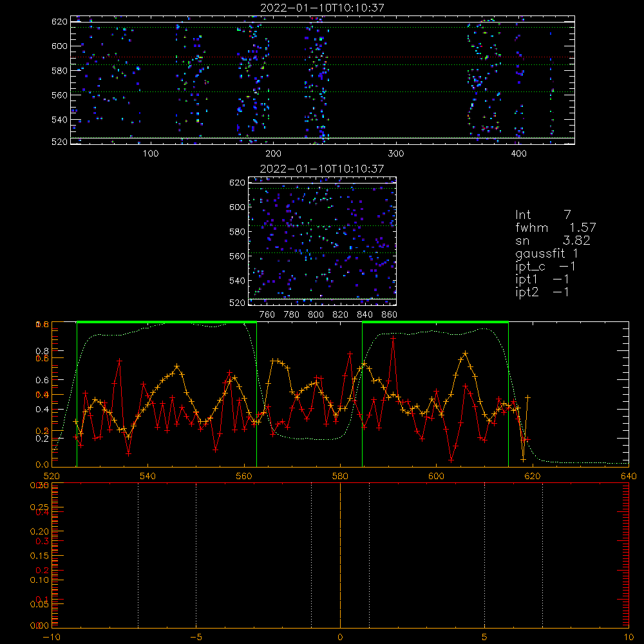Viewport: 644px width, 644px height.
Task: Click x-axis label 760 under middle image
Action: tap(267, 315)
